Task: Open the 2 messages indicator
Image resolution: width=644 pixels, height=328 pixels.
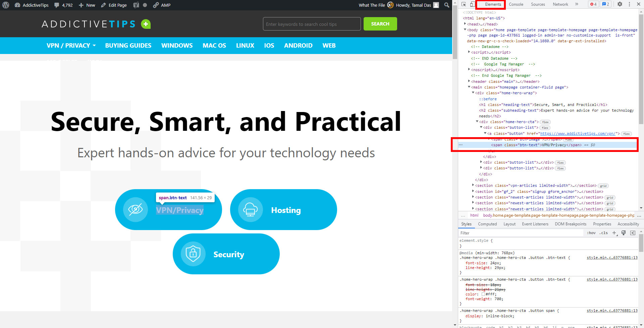Action: 606,4
